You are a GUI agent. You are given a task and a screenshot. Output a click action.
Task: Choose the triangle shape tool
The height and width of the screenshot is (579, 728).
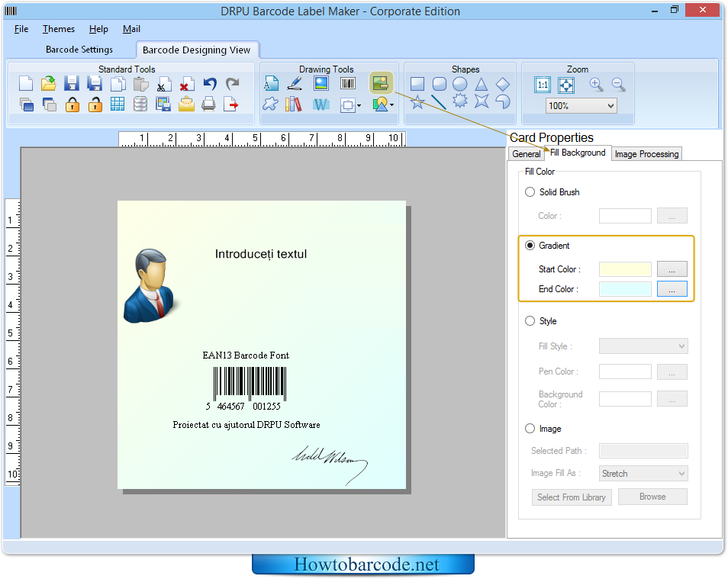[x=482, y=84]
